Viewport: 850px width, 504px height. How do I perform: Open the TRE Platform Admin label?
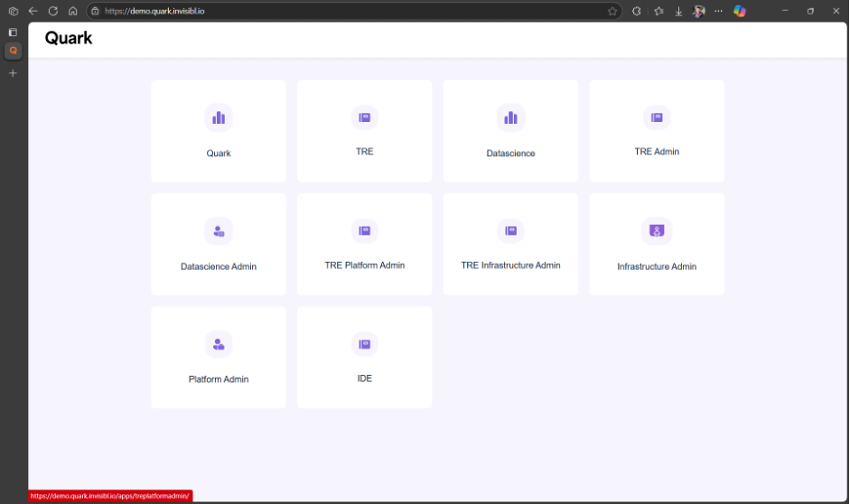[364, 265]
